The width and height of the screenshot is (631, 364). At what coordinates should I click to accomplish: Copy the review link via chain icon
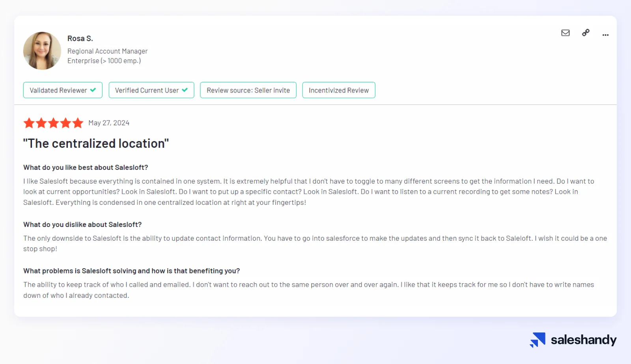pos(586,33)
